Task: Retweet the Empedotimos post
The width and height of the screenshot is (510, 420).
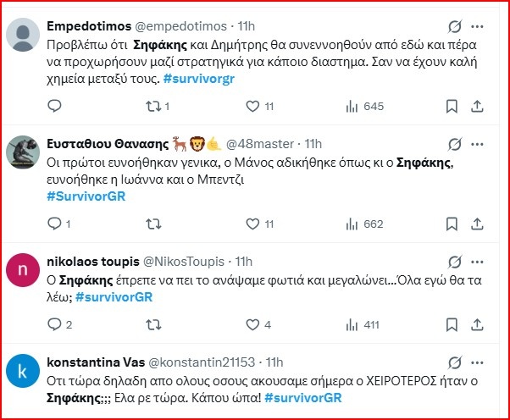Action: pos(152,106)
